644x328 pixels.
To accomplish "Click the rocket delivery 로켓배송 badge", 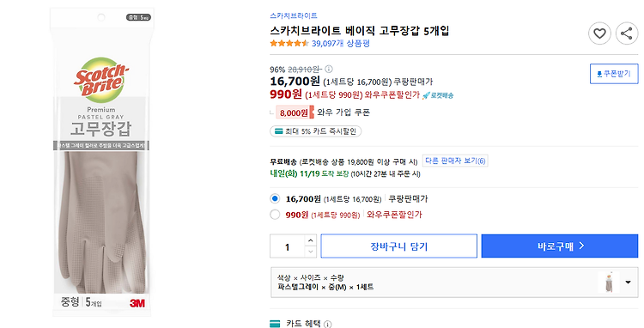I will coord(438,95).
